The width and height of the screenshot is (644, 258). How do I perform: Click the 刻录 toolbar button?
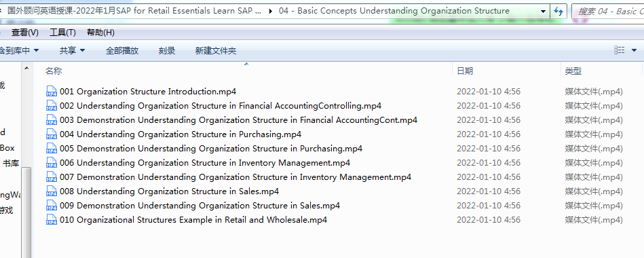(167, 50)
